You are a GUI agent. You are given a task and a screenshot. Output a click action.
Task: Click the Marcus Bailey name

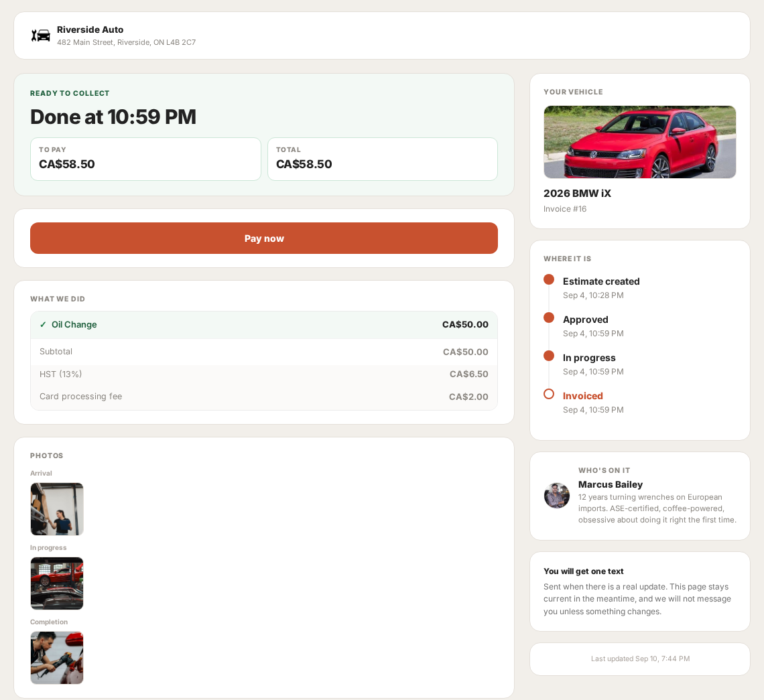point(611,485)
